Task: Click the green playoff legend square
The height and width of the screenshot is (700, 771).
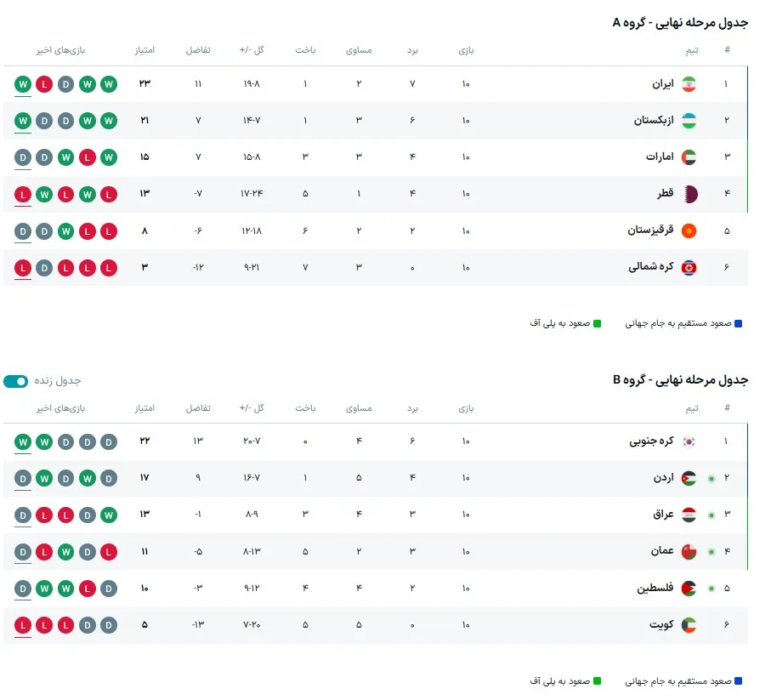Action: 598,323
